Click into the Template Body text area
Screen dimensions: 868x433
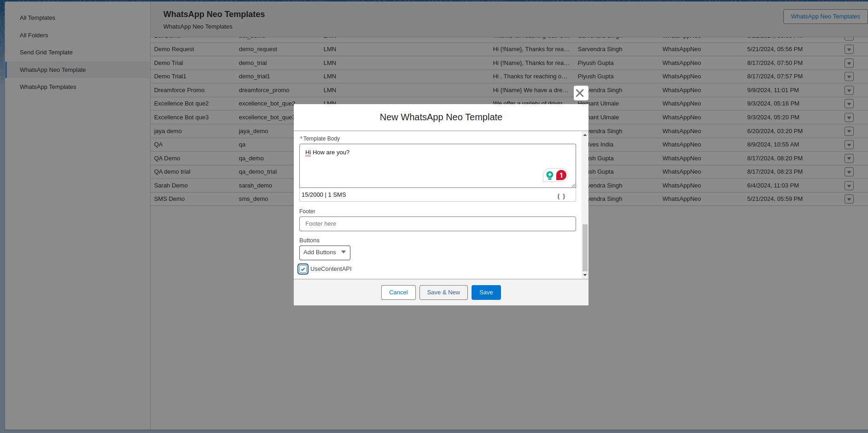pos(437,166)
